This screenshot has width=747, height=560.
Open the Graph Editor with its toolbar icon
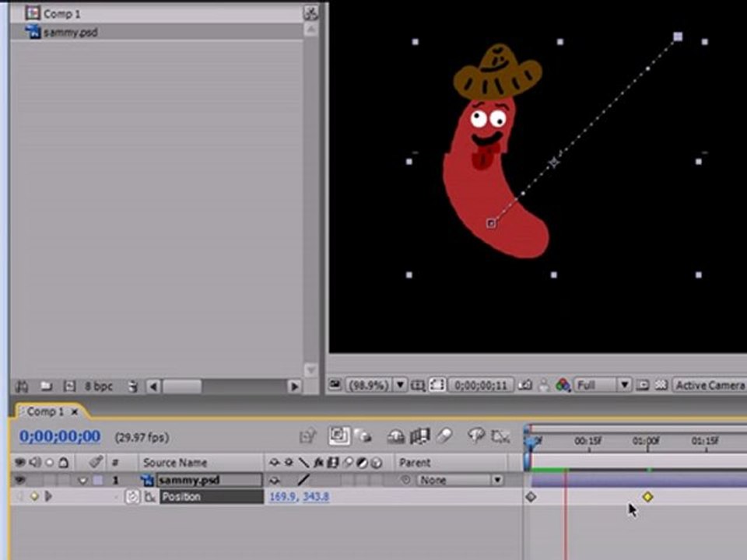click(x=500, y=436)
